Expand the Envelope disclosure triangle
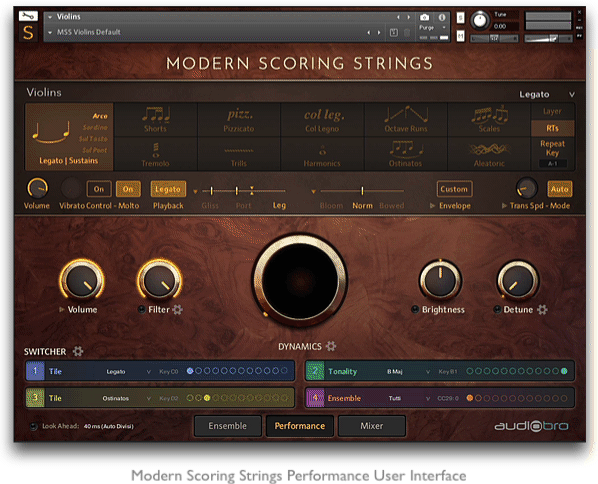 tap(432, 206)
